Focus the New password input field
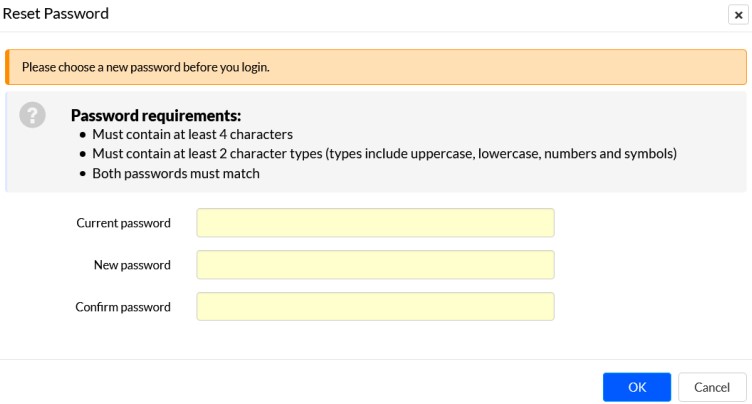Screen dimensions: 752x404 (x=376, y=265)
